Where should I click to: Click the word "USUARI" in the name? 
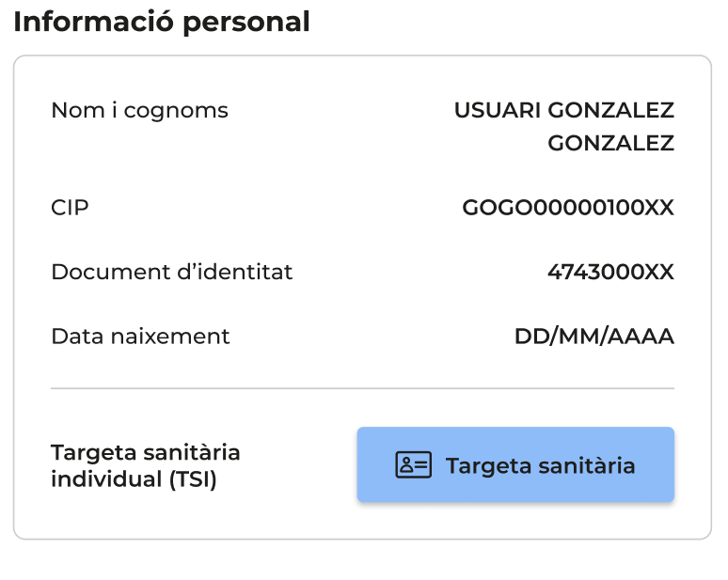point(497,110)
